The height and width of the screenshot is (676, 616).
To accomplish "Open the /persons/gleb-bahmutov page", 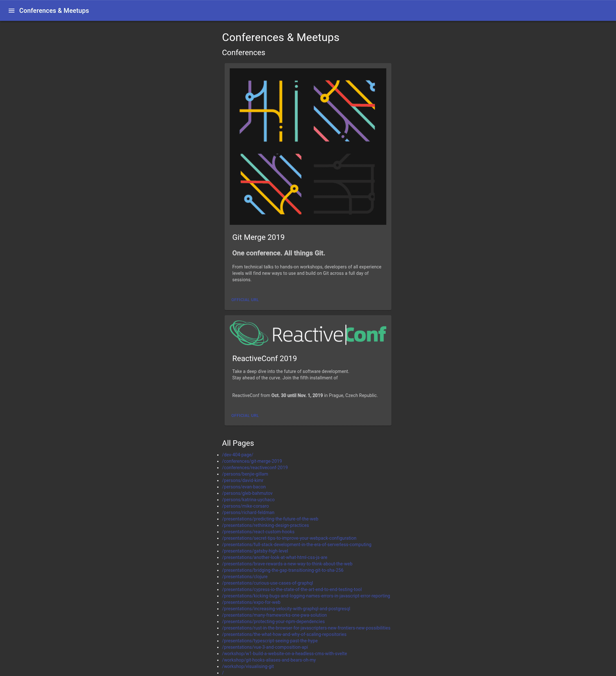I will (x=247, y=493).
